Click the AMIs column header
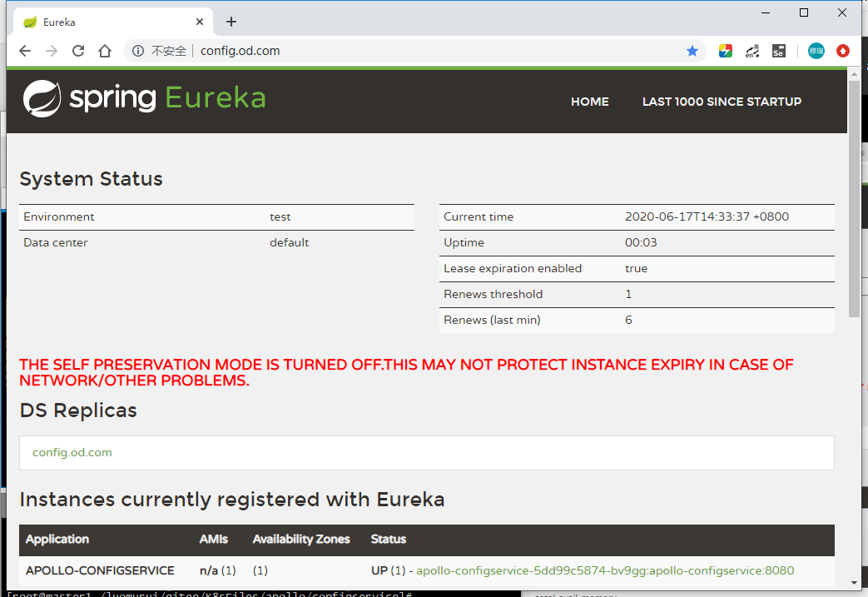Viewport: 868px width, 597px height. coord(214,540)
